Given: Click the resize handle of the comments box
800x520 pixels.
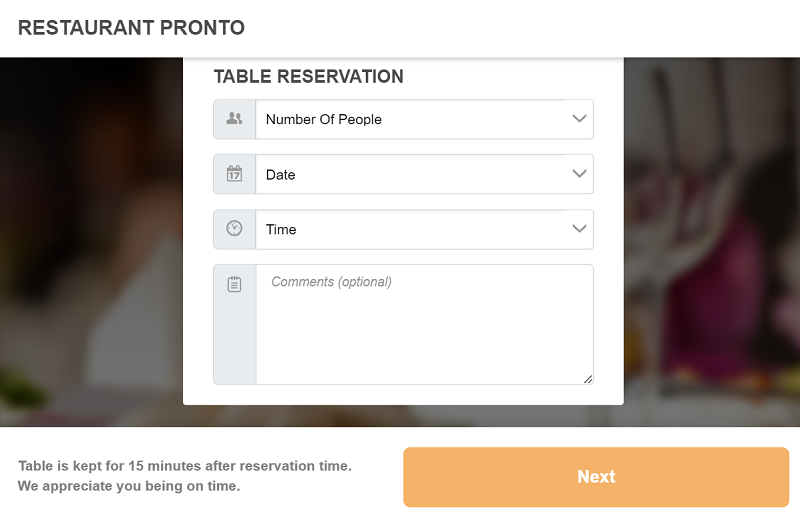Looking at the screenshot, I should tap(588, 379).
